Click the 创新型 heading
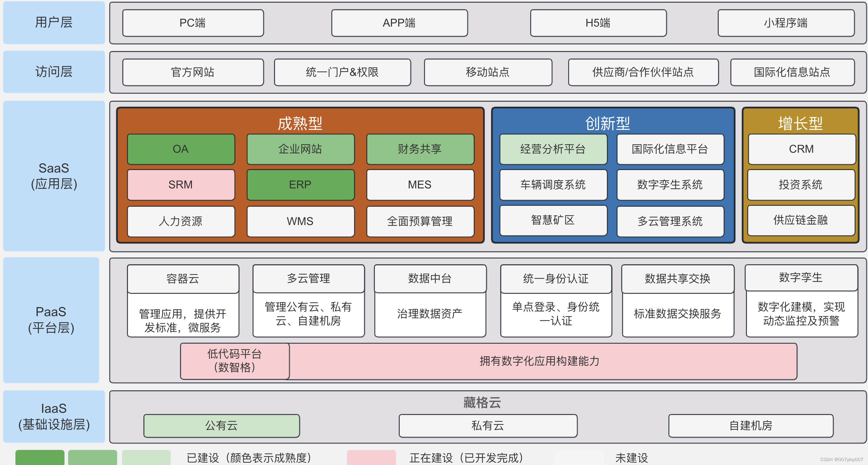The width and height of the screenshot is (868, 465). click(607, 124)
